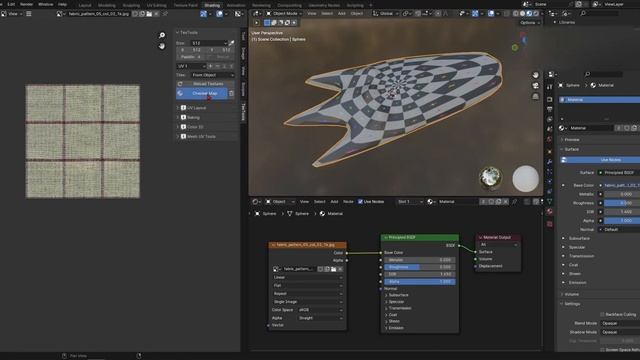This screenshot has height=360, width=640.
Task: Open the modifiers wrench tab icon
Action: 550,162
